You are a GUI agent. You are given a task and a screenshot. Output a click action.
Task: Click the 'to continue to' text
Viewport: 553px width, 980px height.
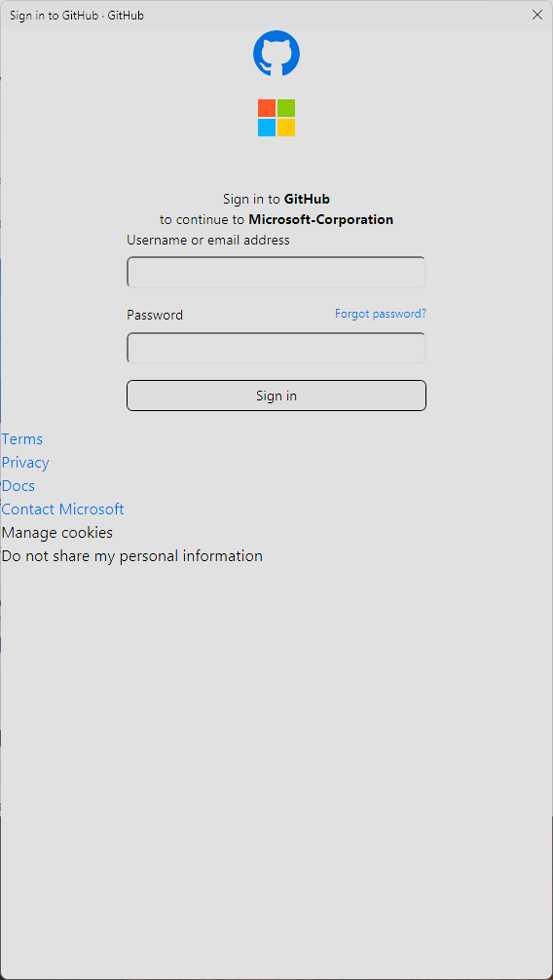(202, 219)
